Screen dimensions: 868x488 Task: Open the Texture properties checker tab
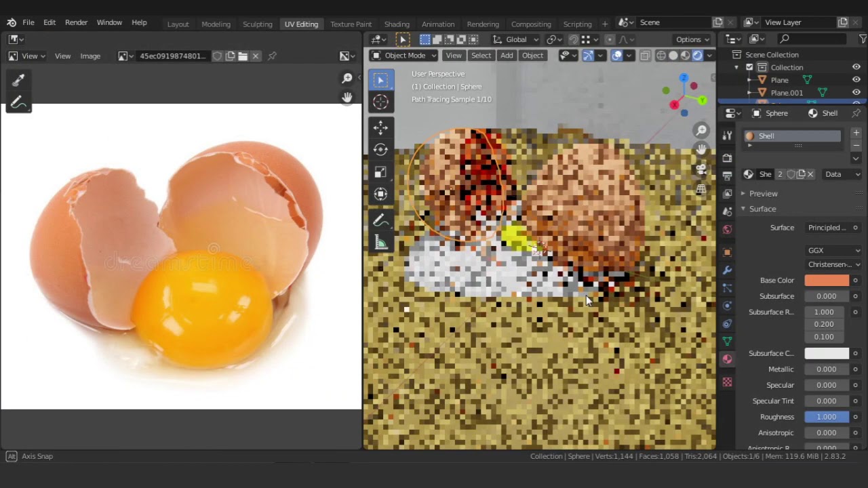(x=727, y=382)
